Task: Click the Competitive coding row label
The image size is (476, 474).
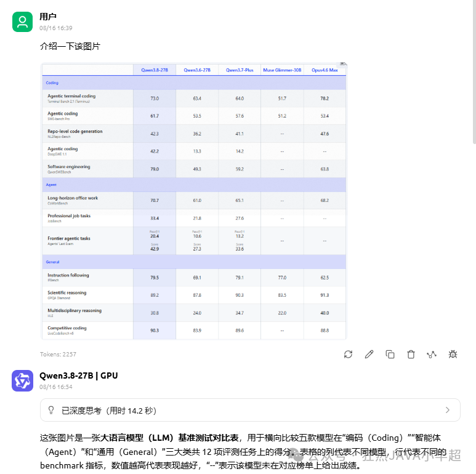Action: pyautogui.click(x=67, y=328)
